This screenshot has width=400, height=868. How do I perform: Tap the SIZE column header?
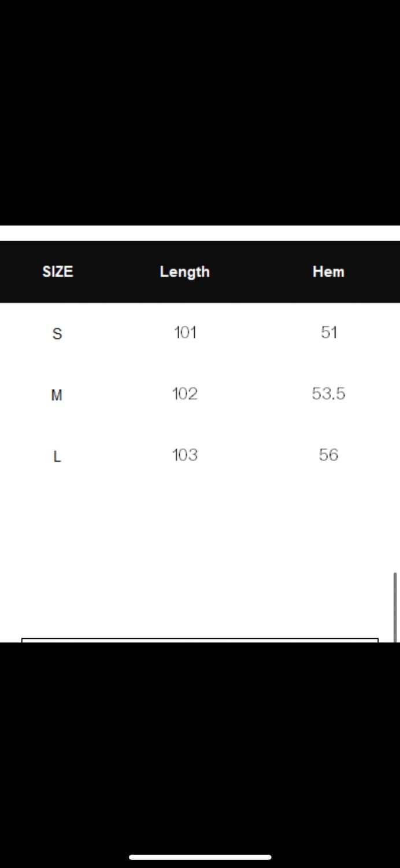click(x=58, y=271)
